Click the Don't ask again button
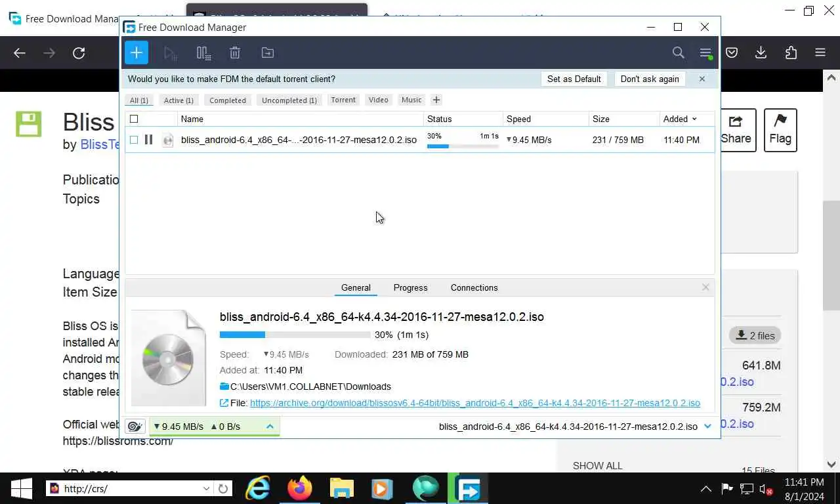 click(650, 79)
